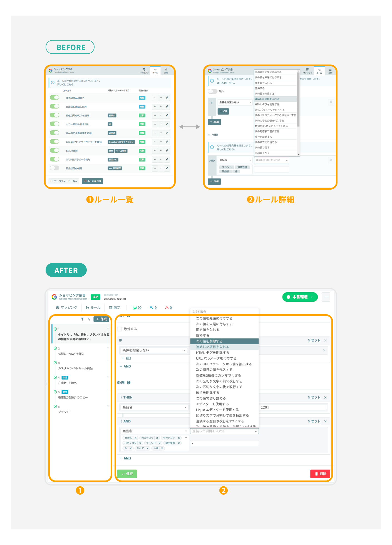Open 条件を指定しない dropdown in AFTER IF block
The height and width of the screenshot is (545, 392).
(x=153, y=350)
